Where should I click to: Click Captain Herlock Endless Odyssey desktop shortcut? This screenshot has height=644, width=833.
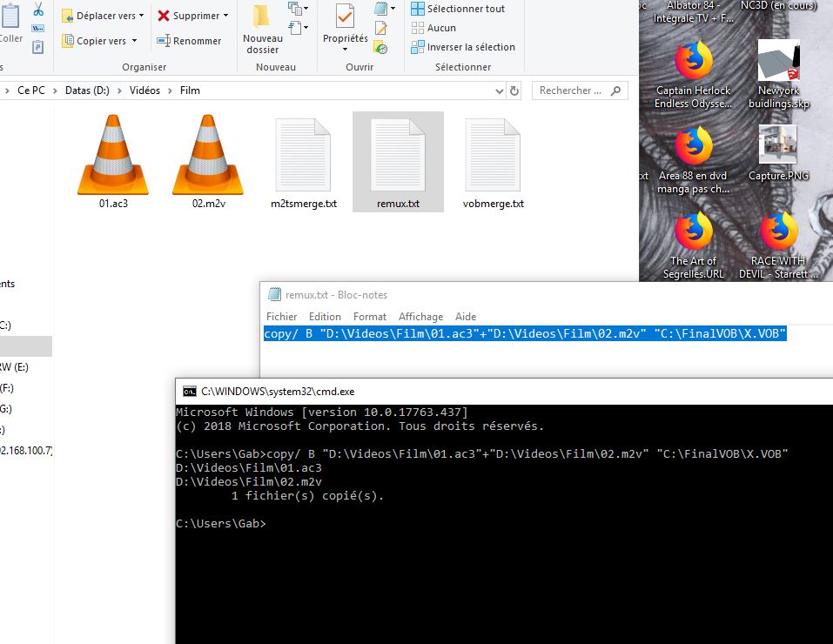tap(693, 75)
